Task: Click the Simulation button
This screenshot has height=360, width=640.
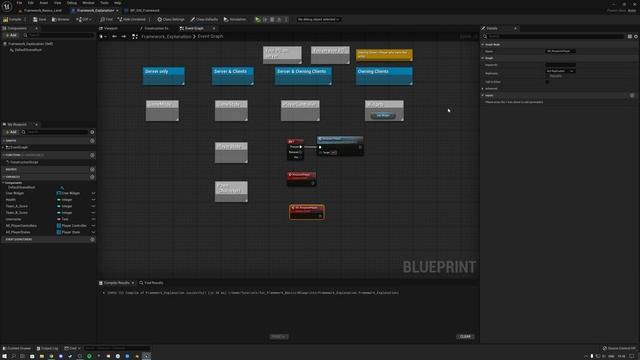Action: (x=235, y=19)
